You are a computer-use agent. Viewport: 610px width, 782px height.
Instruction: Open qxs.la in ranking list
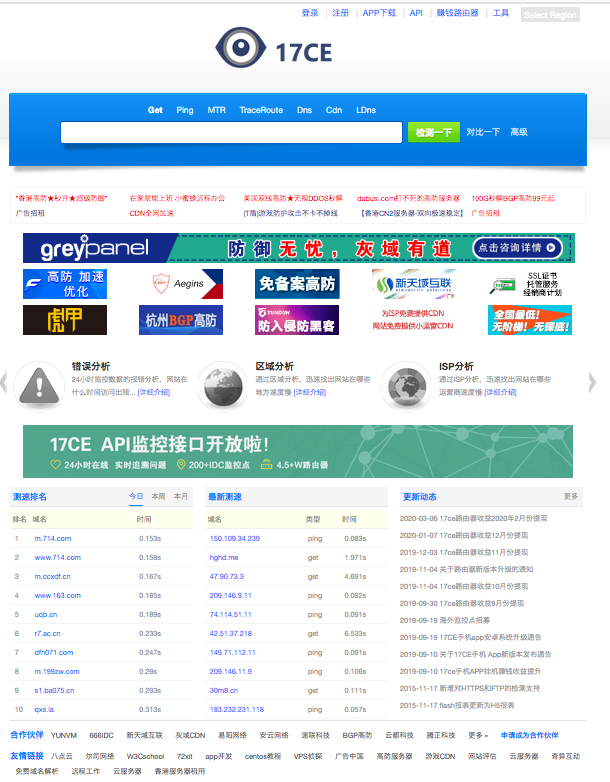(x=44, y=709)
